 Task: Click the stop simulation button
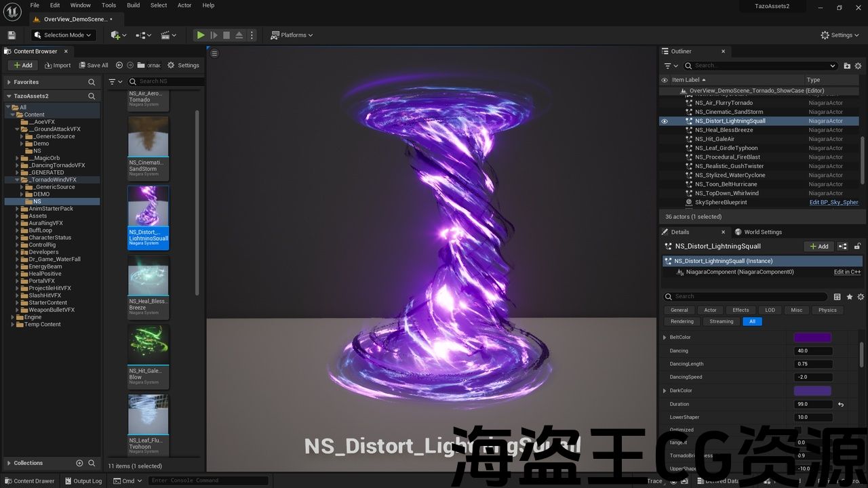click(226, 35)
